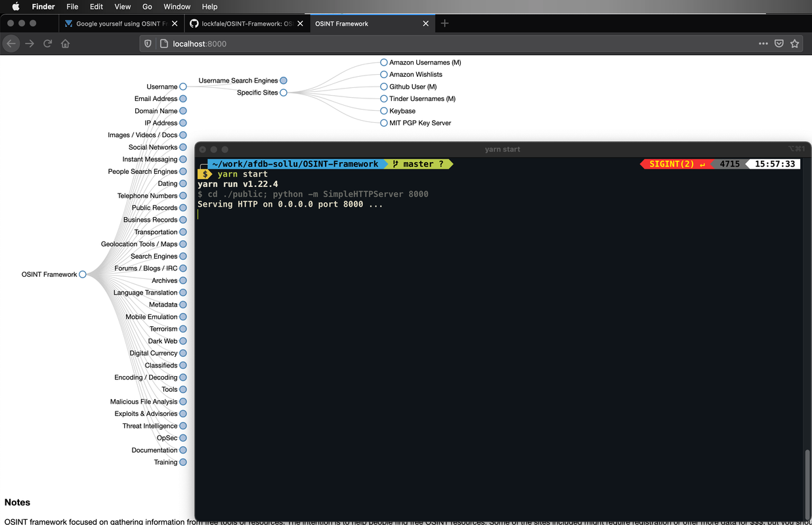Expand the Images / Videos / Docs node
Screen dimensions: 812x525
click(183, 135)
